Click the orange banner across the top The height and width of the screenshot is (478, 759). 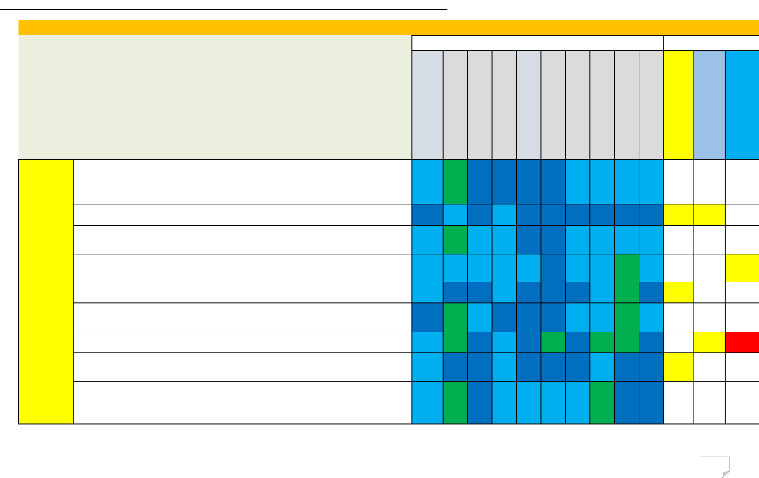[x=388, y=27]
